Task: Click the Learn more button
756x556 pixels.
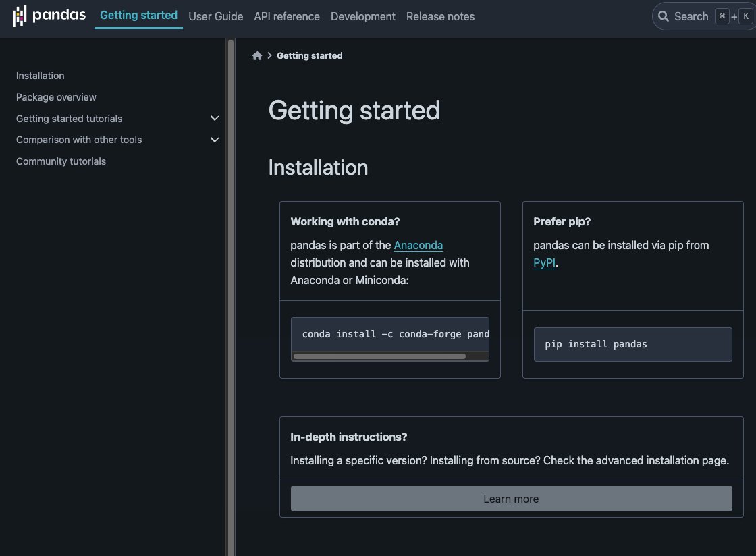Action: click(x=511, y=499)
